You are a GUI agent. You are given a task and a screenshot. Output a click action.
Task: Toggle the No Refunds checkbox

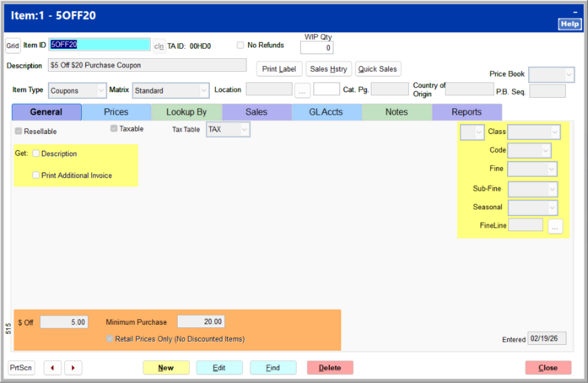(x=240, y=45)
